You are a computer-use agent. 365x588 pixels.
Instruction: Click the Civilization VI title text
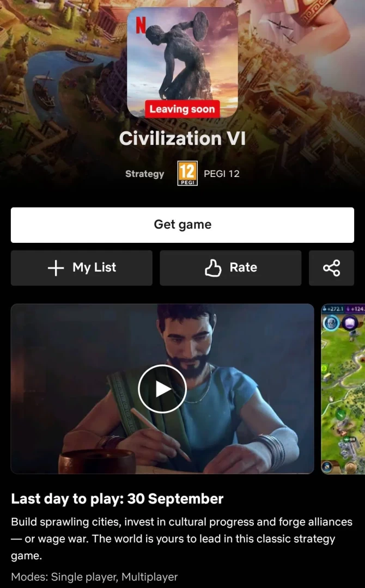pos(182,138)
